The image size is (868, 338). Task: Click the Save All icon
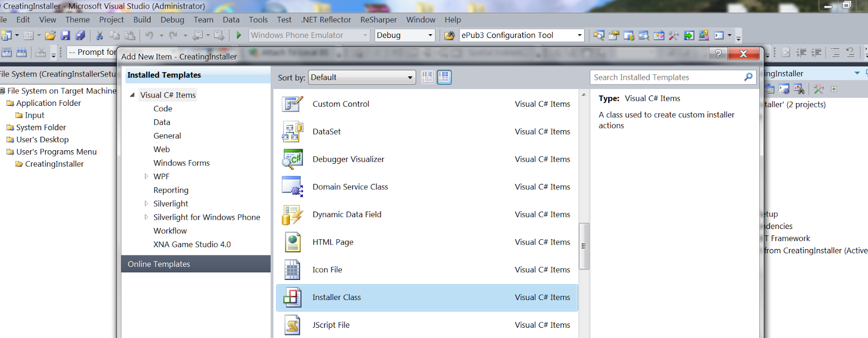[80, 35]
